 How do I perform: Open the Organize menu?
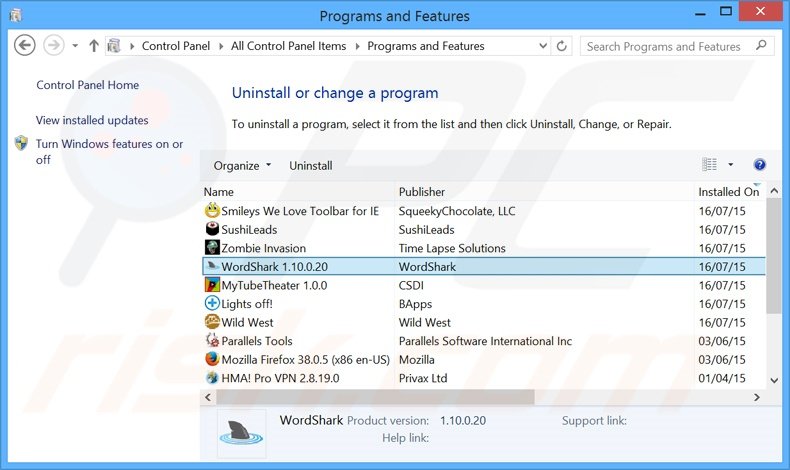point(242,166)
